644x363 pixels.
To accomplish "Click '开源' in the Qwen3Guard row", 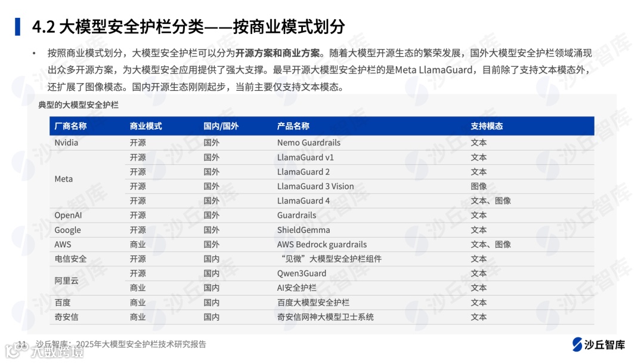I will pyautogui.click(x=138, y=273).
